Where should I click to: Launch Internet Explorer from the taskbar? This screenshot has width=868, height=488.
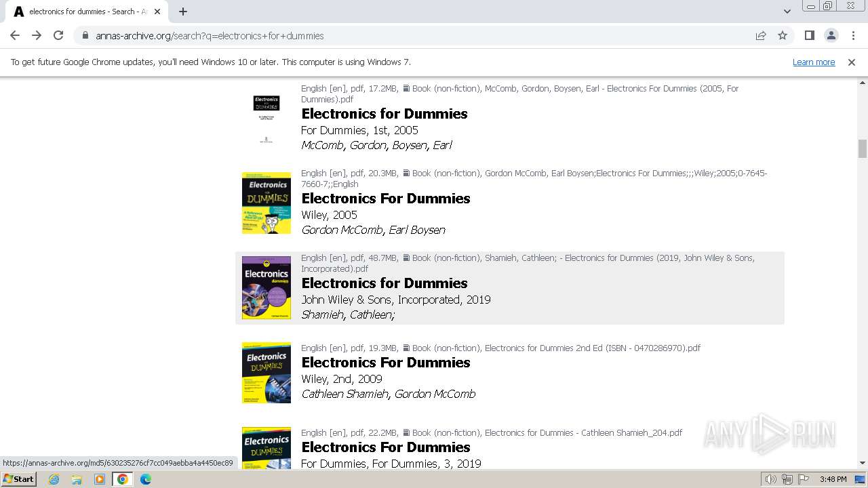click(x=54, y=479)
